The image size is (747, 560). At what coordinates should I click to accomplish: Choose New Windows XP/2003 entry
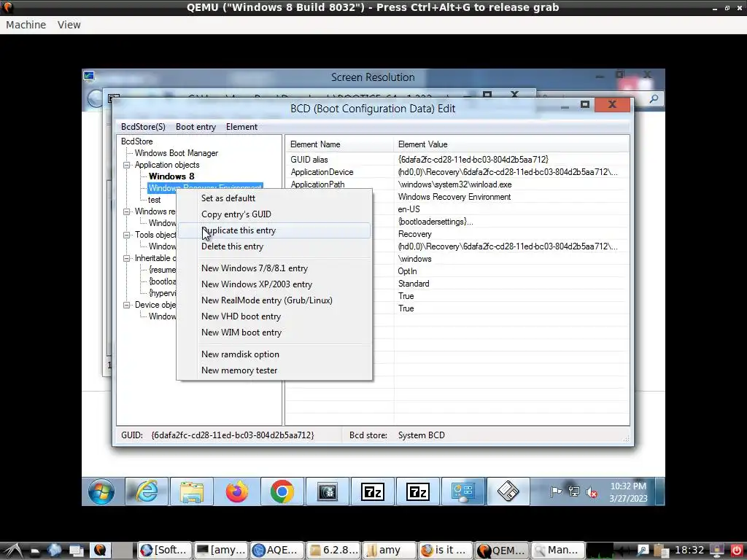pyautogui.click(x=274, y=284)
